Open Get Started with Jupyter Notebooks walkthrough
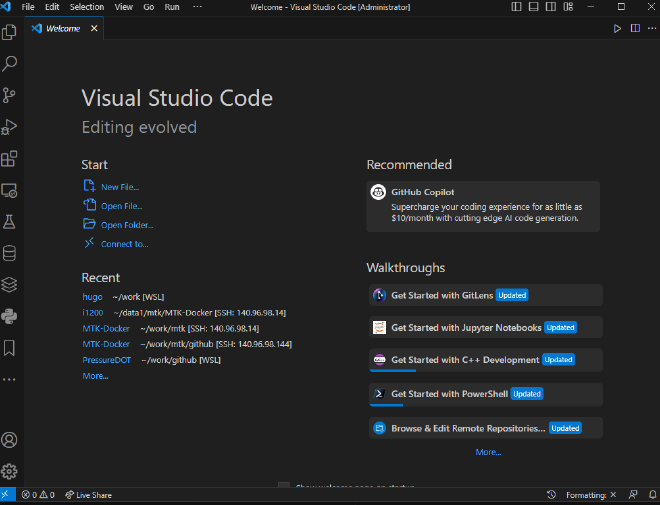This screenshot has width=660, height=505. pos(486,327)
